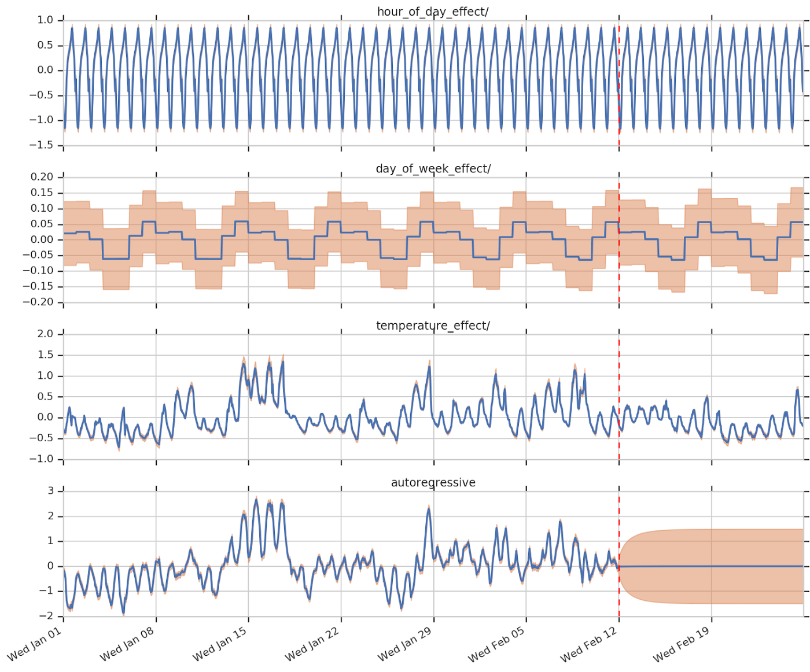The width and height of the screenshot is (810, 672).
Task: Select the Wed Feb 12 x-axis label
Action: (x=589, y=644)
